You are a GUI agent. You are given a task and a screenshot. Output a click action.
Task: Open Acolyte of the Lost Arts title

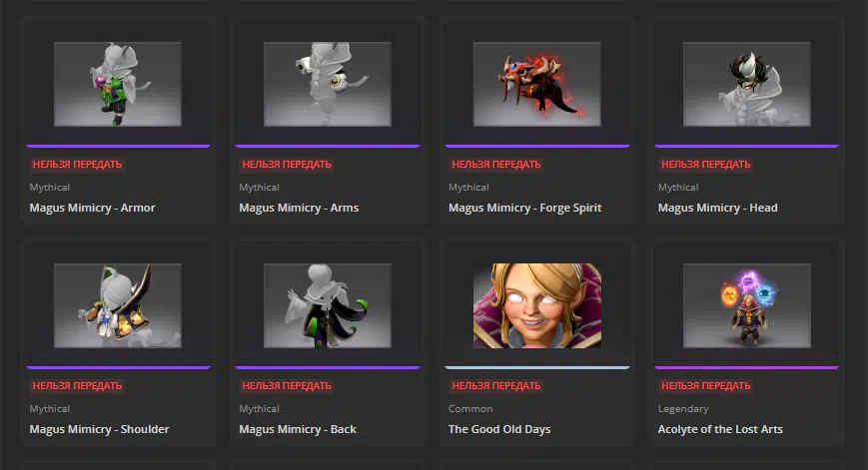coord(720,429)
